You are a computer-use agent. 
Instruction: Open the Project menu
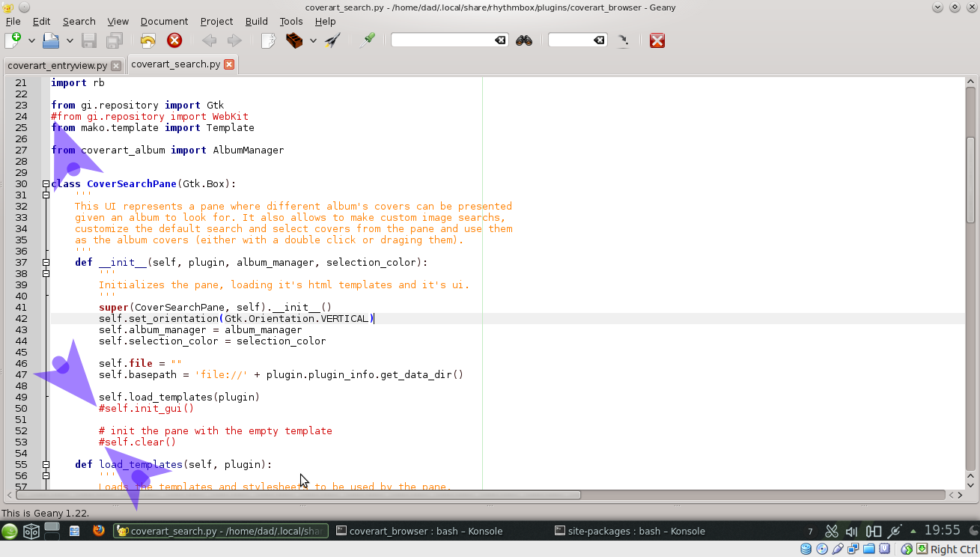[x=217, y=21]
